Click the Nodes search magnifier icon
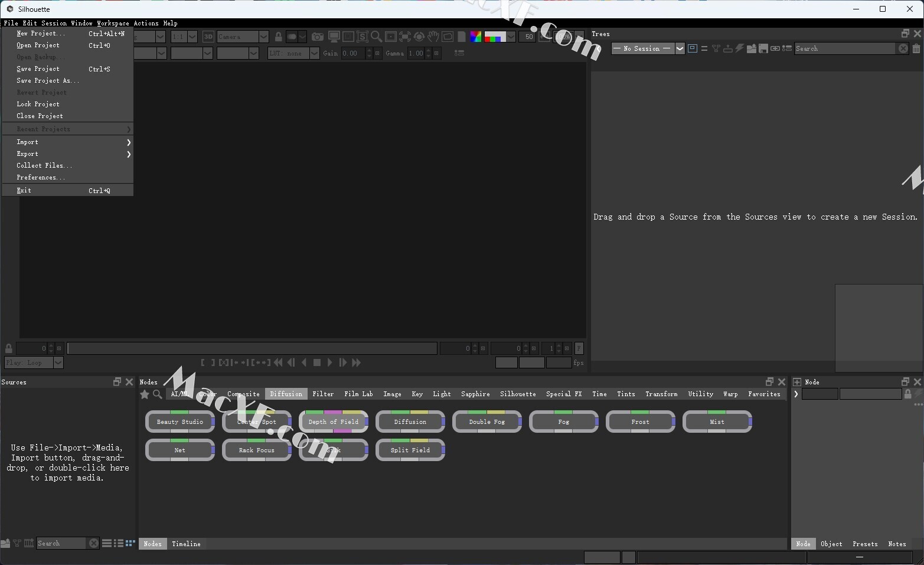Viewport: 924px width, 565px height. (x=158, y=394)
